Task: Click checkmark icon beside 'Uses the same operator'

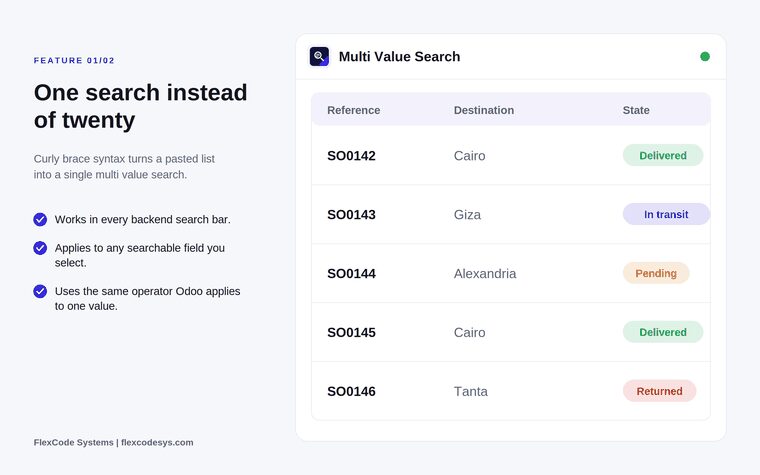Action: 40,291
